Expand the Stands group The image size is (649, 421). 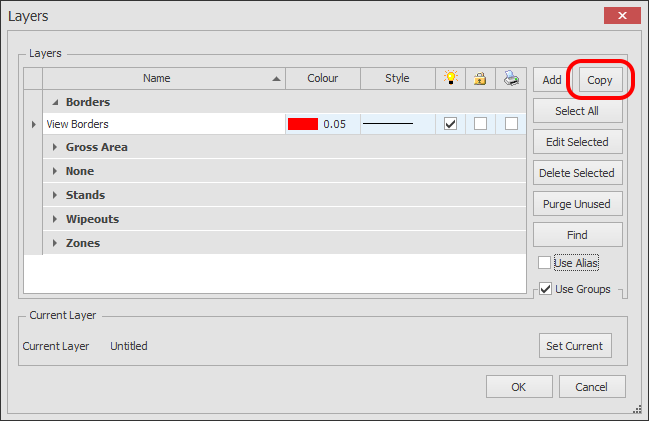pos(55,195)
